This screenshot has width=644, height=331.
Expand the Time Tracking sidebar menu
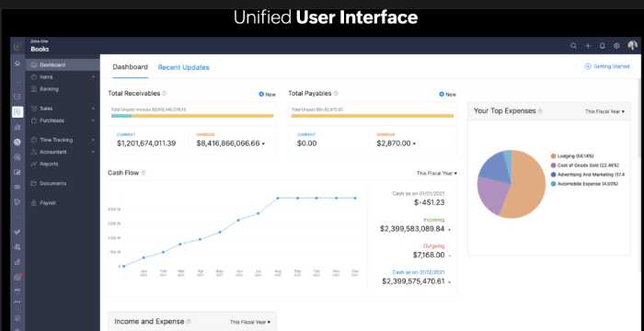tap(63, 140)
